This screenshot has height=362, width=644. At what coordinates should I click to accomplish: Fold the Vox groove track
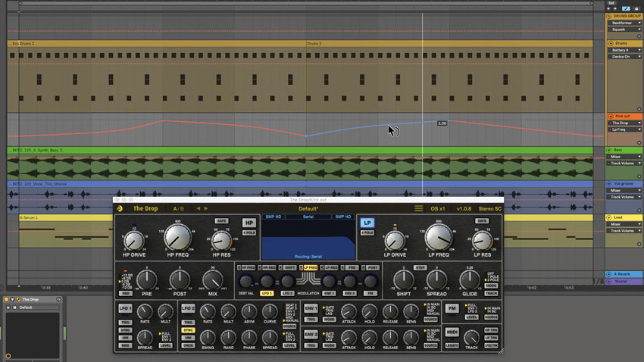[609, 184]
